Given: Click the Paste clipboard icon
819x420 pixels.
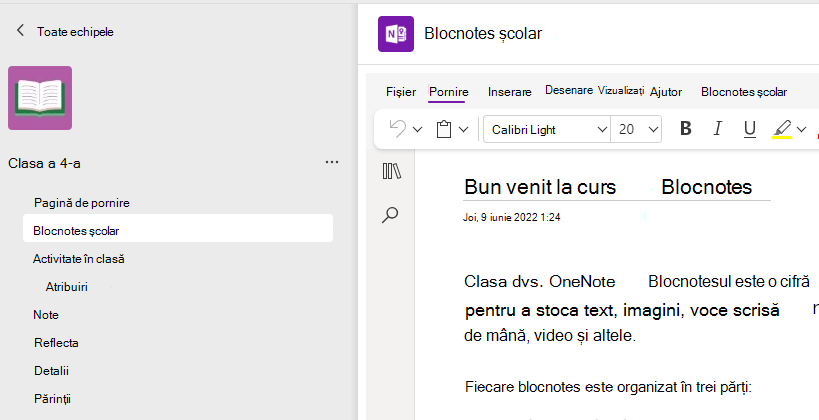Looking at the screenshot, I should pyautogui.click(x=444, y=129).
